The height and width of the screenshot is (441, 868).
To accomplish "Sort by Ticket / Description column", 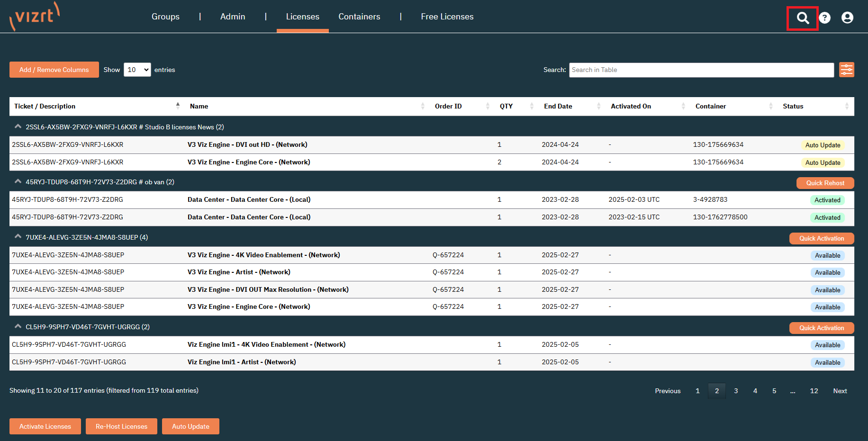I will (97, 106).
